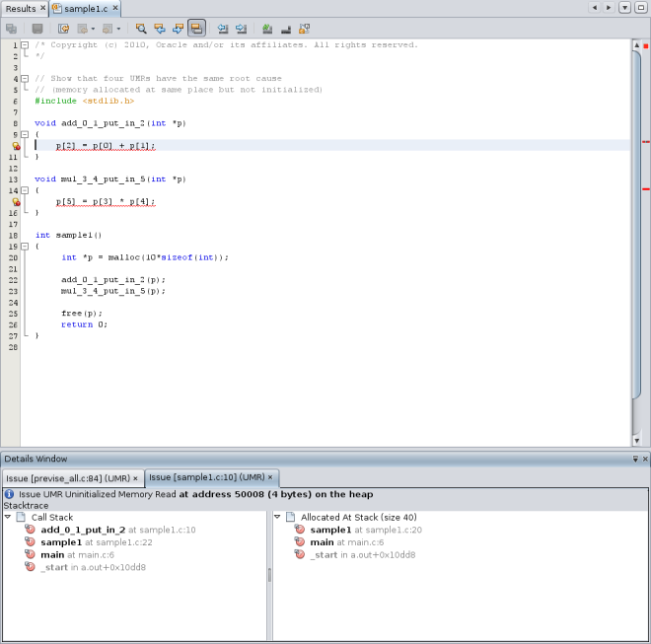
Task: Click the blue info icon beside Issue UMR
Action: [x=9, y=494]
